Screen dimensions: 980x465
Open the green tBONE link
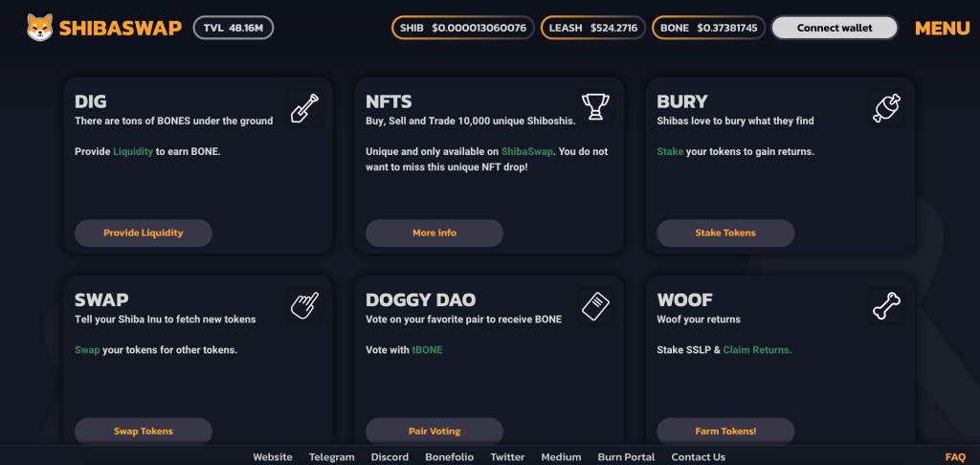[x=427, y=350]
